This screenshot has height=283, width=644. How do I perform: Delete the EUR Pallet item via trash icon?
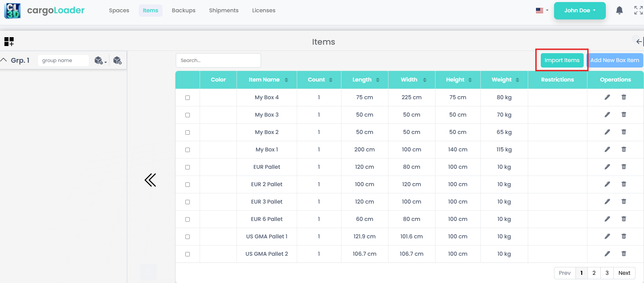tap(624, 167)
